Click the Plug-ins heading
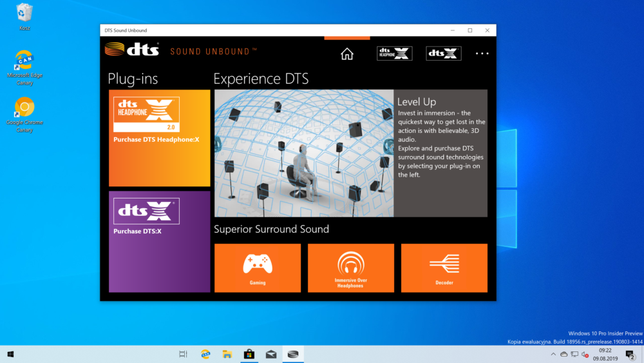The height and width of the screenshot is (363, 644). pos(133,79)
